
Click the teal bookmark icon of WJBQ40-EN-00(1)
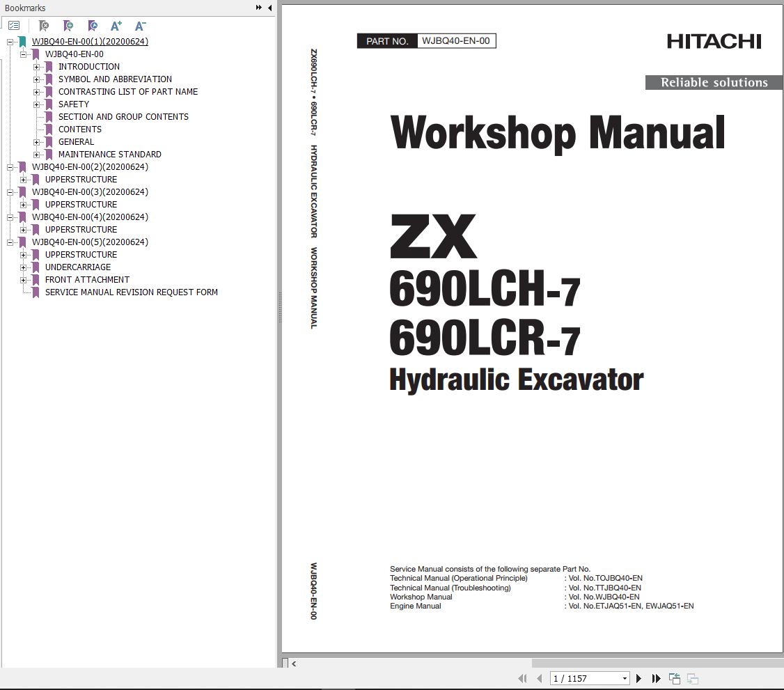[22, 42]
